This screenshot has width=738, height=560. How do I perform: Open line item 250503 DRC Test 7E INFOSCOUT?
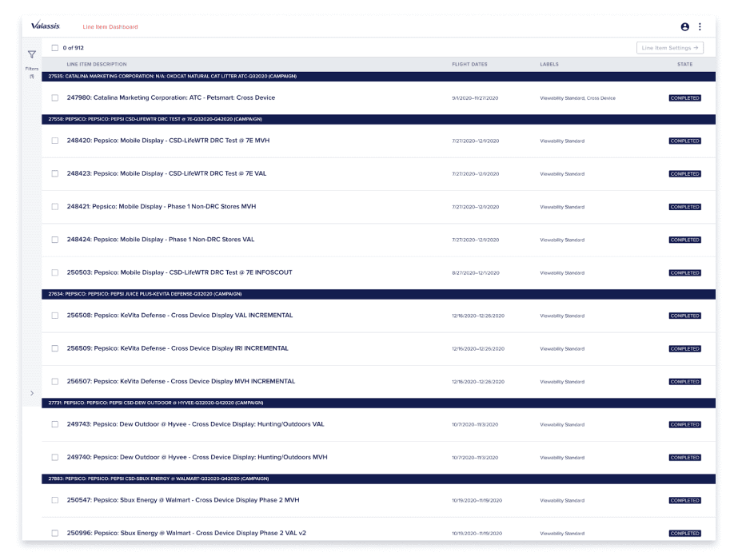click(179, 272)
